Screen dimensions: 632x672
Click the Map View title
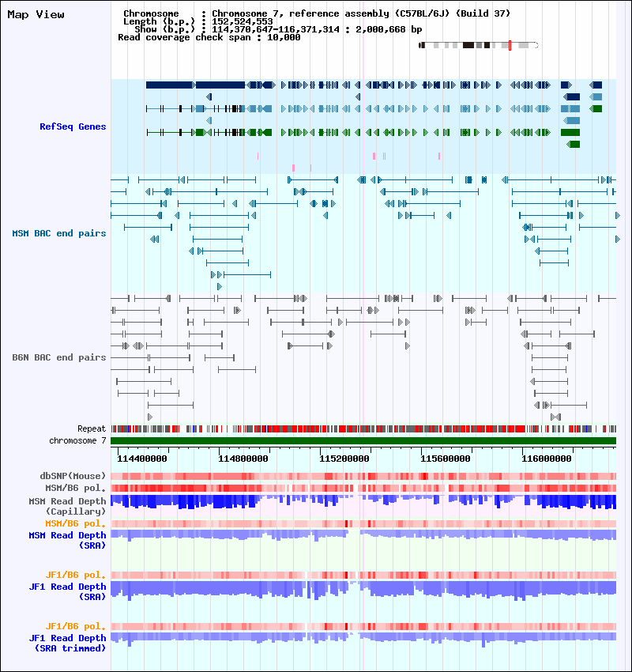point(36,14)
